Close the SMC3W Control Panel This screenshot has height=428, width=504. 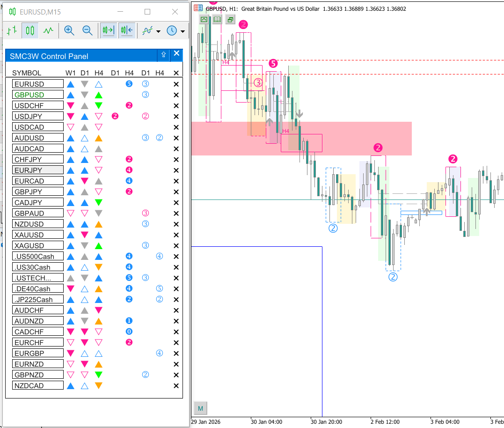coord(176,54)
